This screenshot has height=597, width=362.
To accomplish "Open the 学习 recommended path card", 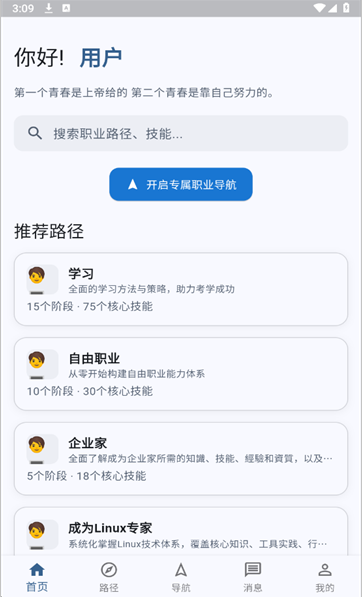I will tap(181, 289).
